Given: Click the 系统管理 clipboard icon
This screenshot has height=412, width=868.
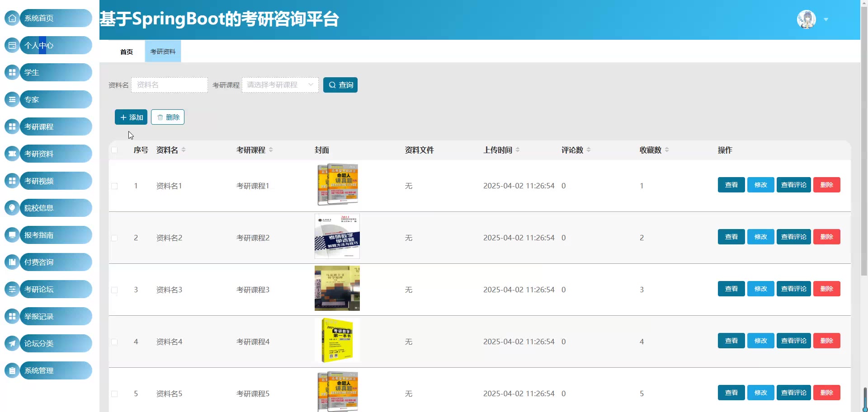Looking at the screenshot, I should pos(12,370).
